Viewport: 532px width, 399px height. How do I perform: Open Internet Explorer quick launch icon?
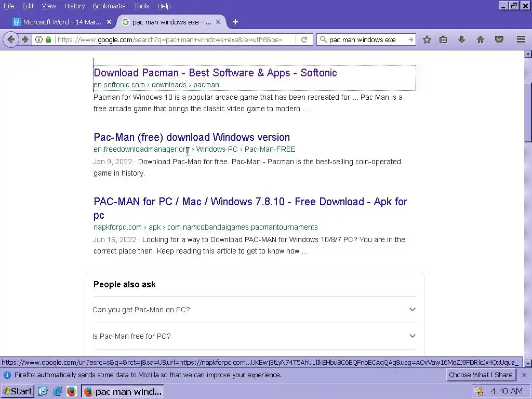click(57, 391)
